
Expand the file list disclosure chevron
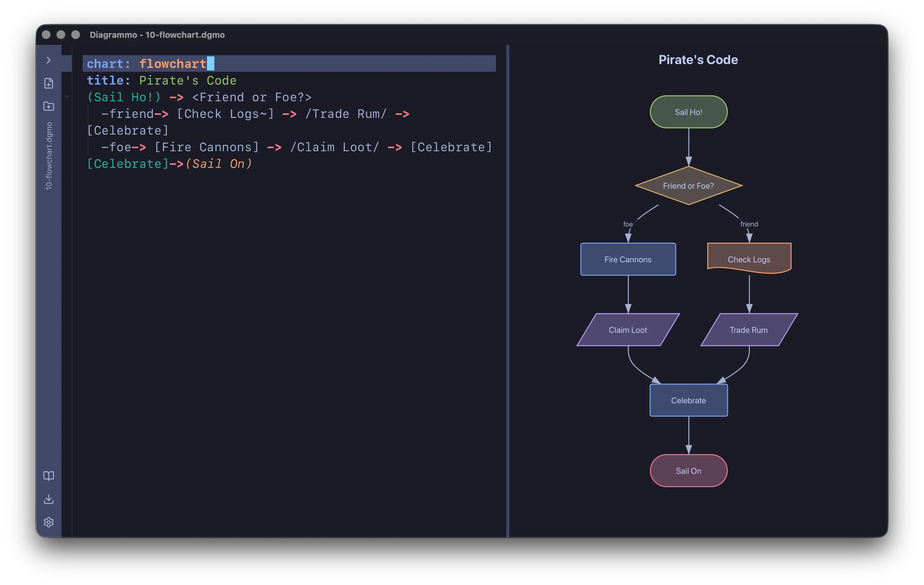pyautogui.click(x=67, y=96)
